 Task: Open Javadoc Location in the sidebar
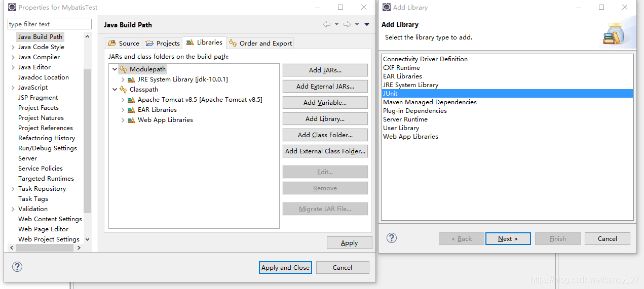pyautogui.click(x=44, y=77)
